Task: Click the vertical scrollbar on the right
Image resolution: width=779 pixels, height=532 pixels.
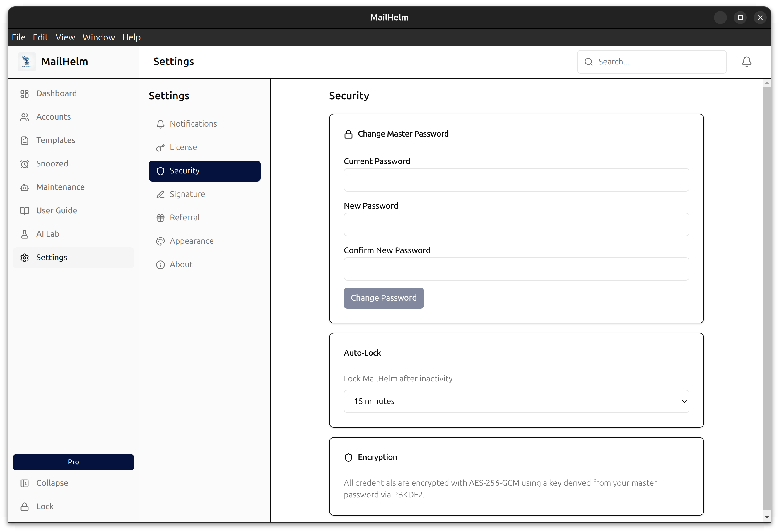Action: pyautogui.click(x=766, y=298)
